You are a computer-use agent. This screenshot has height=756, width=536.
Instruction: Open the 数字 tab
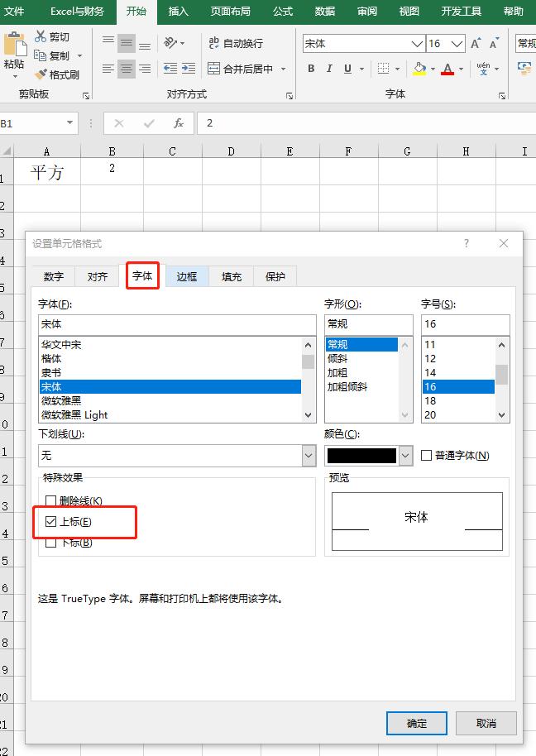tap(54, 276)
